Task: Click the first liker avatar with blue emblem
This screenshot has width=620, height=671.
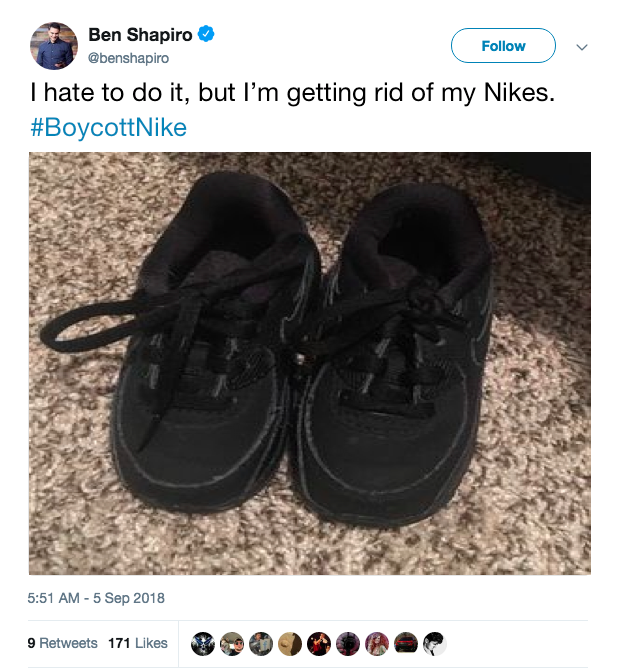Action: coord(203,643)
